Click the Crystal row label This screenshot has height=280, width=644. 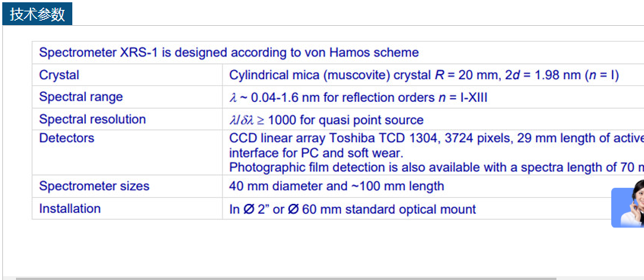[59, 75]
